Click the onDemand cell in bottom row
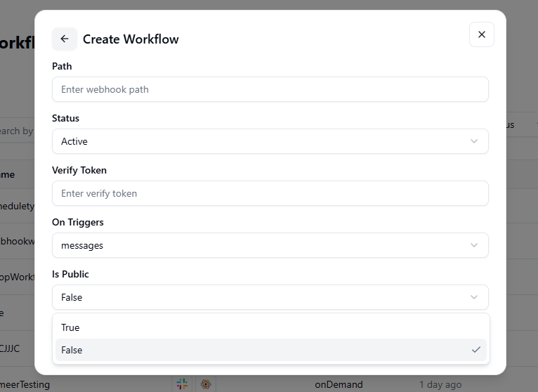 tap(339, 384)
